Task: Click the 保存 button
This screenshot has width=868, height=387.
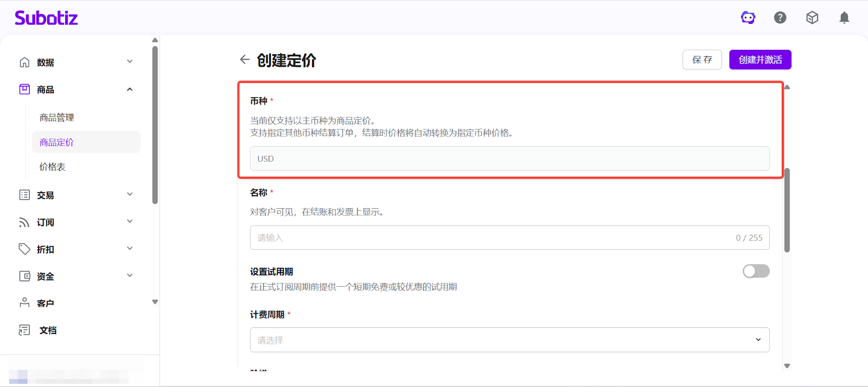Action: coord(702,60)
